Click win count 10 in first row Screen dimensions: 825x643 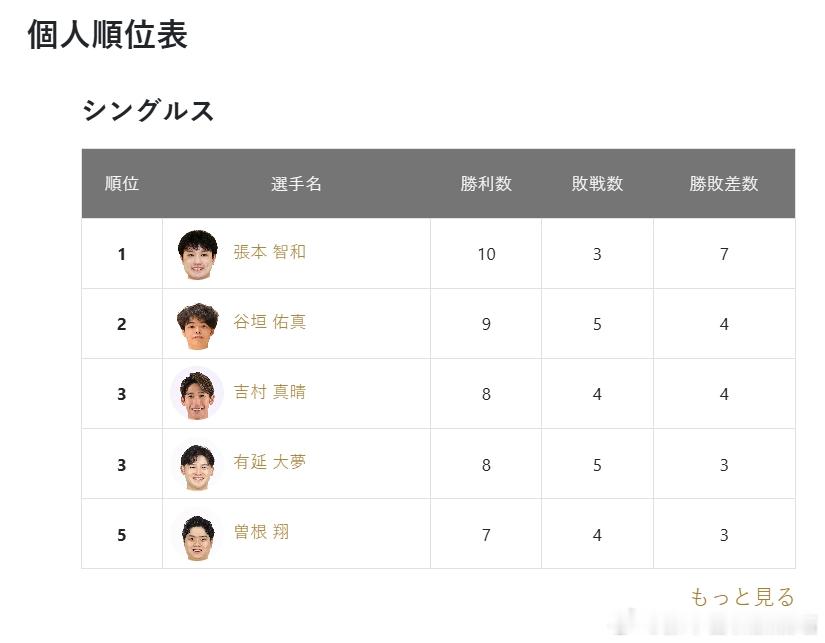tap(486, 254)
